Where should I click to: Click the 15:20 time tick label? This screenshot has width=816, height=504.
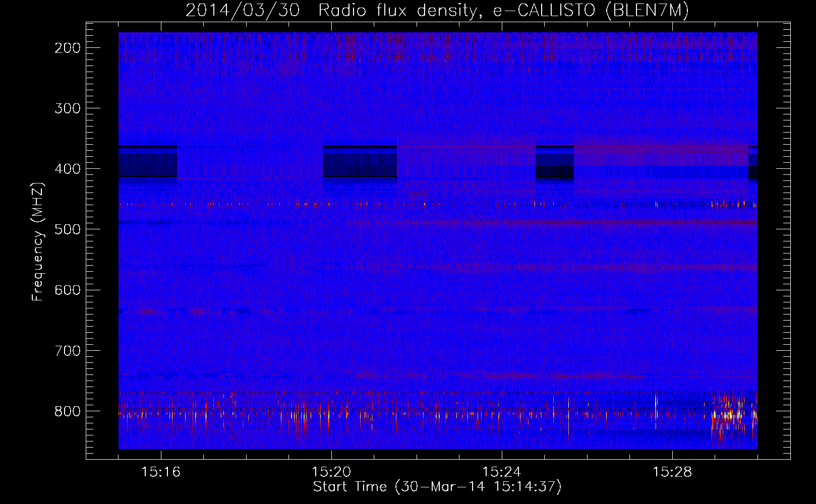[x=331, y=472]
